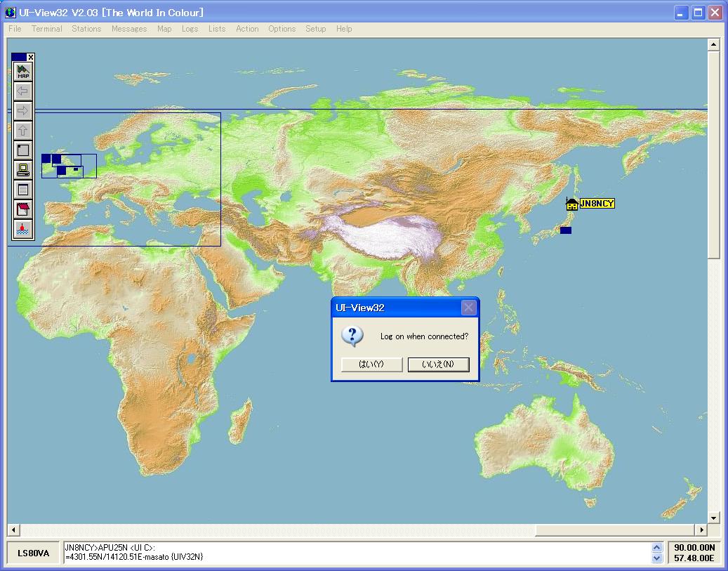
Task: Click the MAP icon in floating toolbar
Action: (23, 72)
